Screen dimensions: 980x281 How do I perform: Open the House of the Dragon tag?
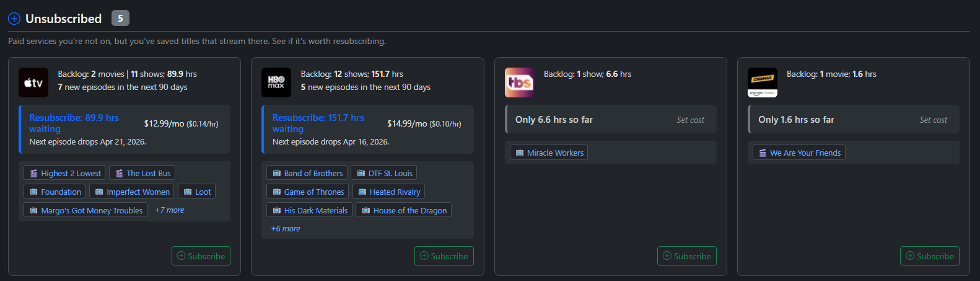click(x=403, y=211)
